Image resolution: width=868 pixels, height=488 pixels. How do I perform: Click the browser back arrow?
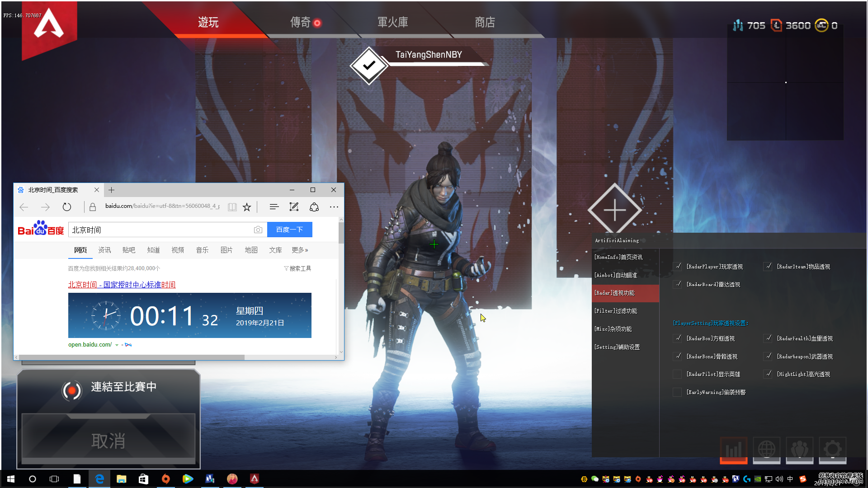(x=24, y=207)
